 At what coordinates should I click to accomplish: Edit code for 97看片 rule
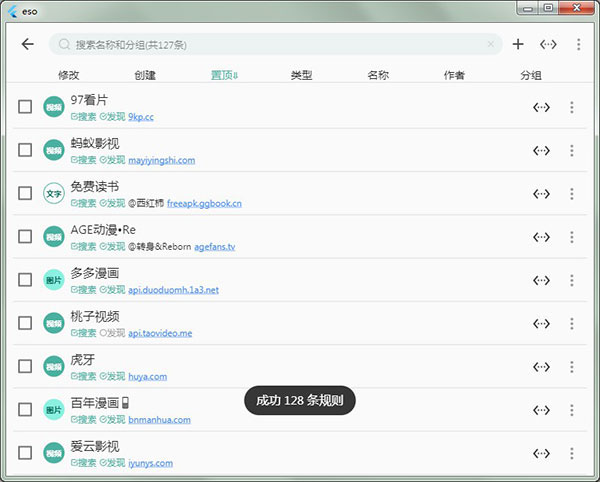[541, 107]
